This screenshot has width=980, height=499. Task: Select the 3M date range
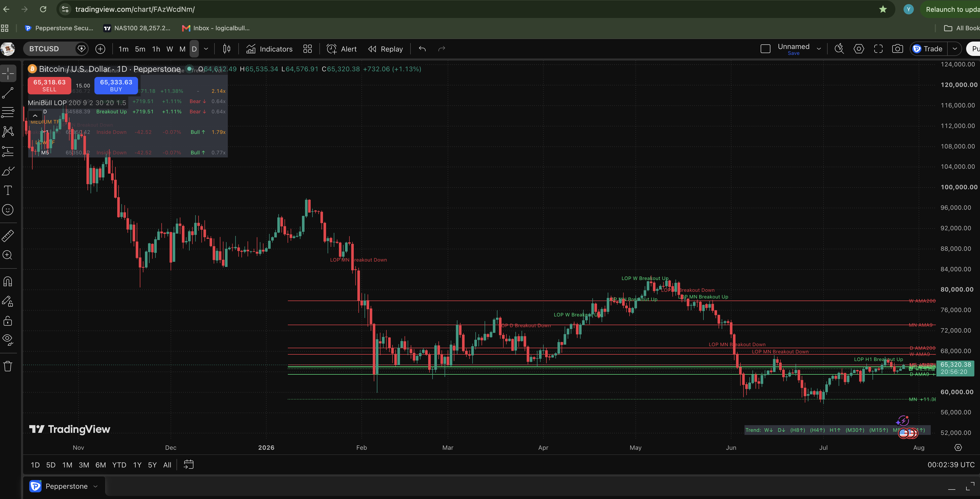click(84, 465)
